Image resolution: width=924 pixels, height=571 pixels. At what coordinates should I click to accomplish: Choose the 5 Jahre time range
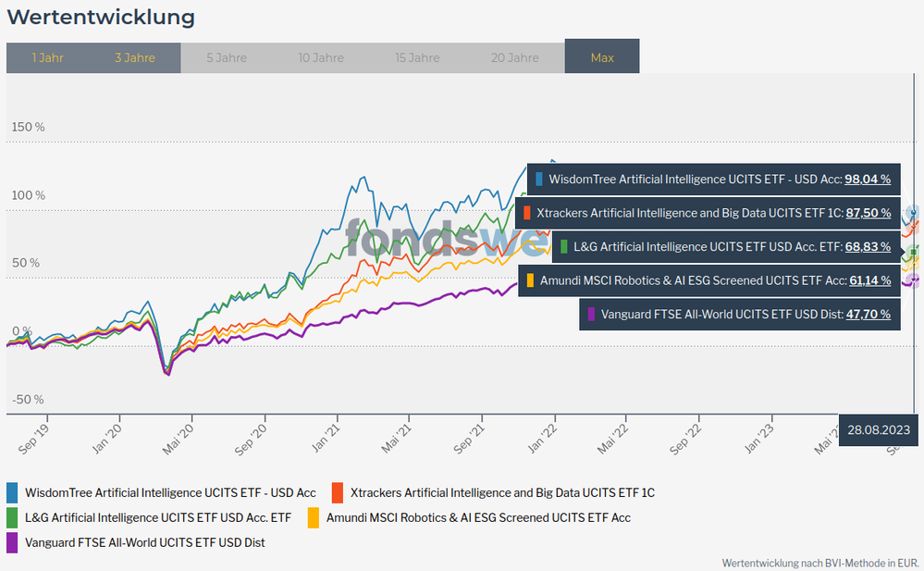tap(227, 57)
